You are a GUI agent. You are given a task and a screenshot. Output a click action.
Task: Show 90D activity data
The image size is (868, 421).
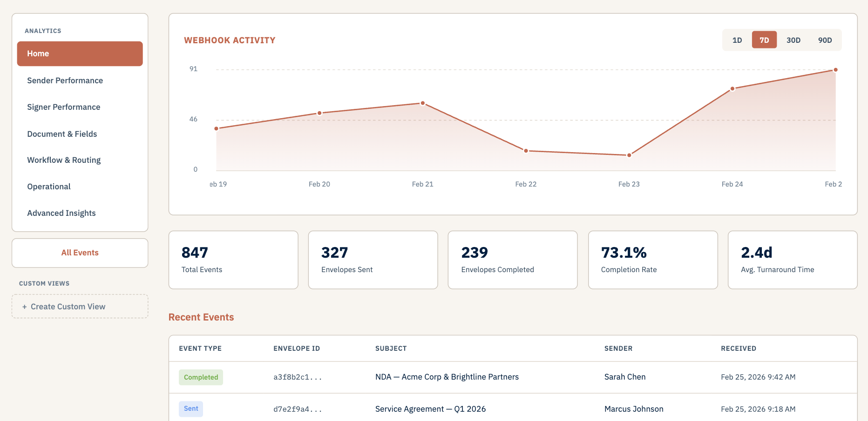pyautogui.click(x=825, y=40)
